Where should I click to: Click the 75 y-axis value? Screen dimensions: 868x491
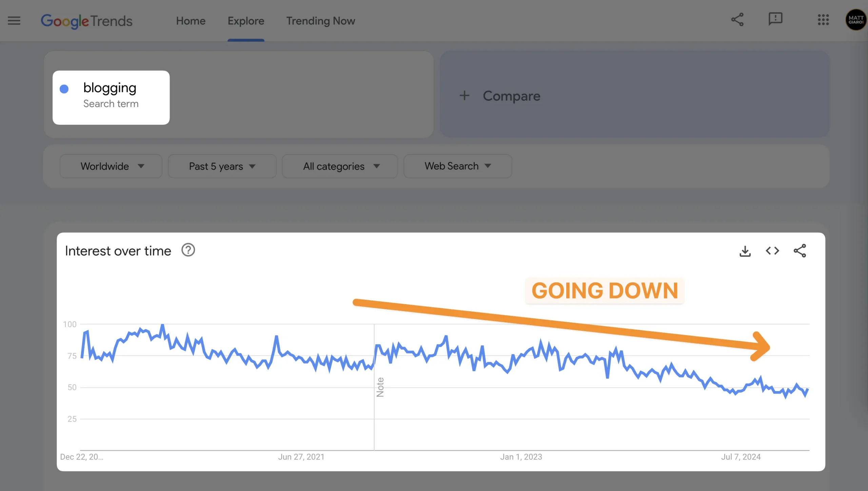click(x=72, y=356)
